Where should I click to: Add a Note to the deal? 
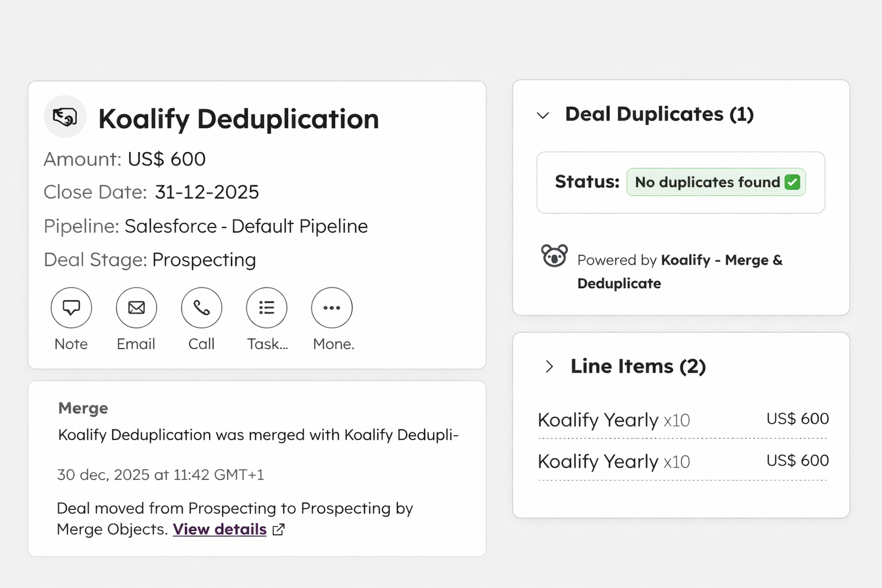tap(71, 308)
